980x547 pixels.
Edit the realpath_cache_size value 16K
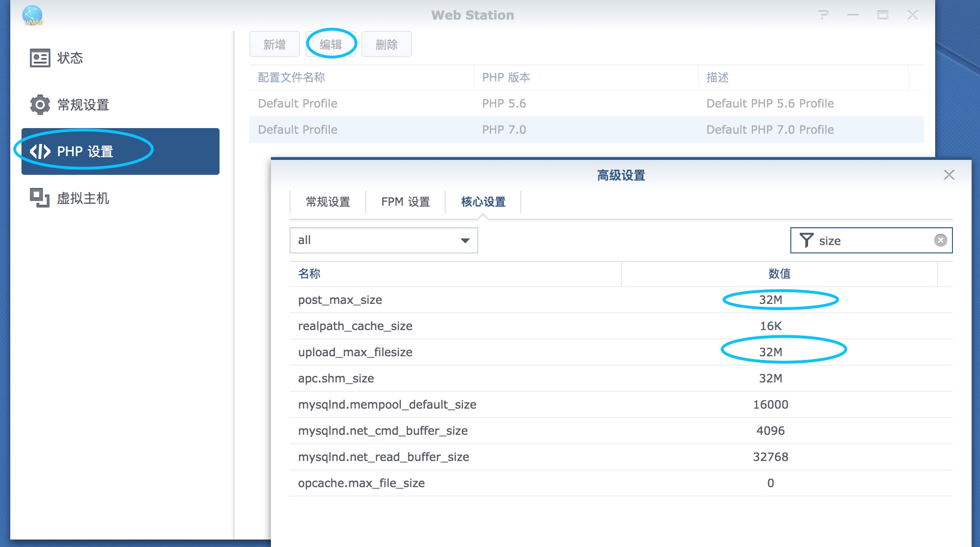pyautogui.click(x=771, y=326)
